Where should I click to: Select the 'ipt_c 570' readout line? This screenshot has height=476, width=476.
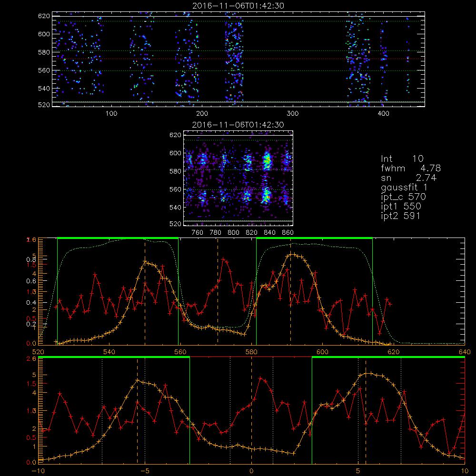click(404, 197)
